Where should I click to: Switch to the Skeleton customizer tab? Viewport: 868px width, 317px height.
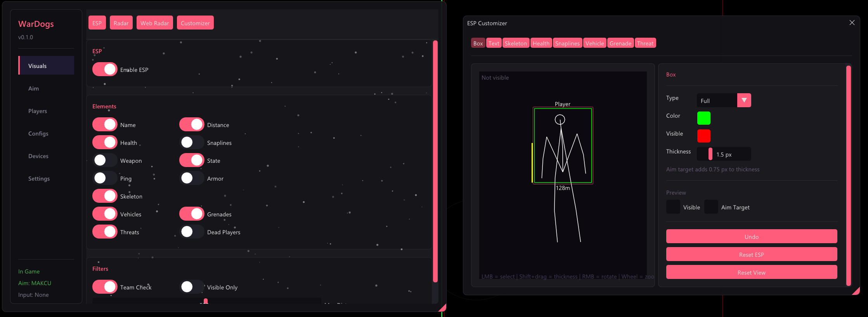tap(516, 43)
